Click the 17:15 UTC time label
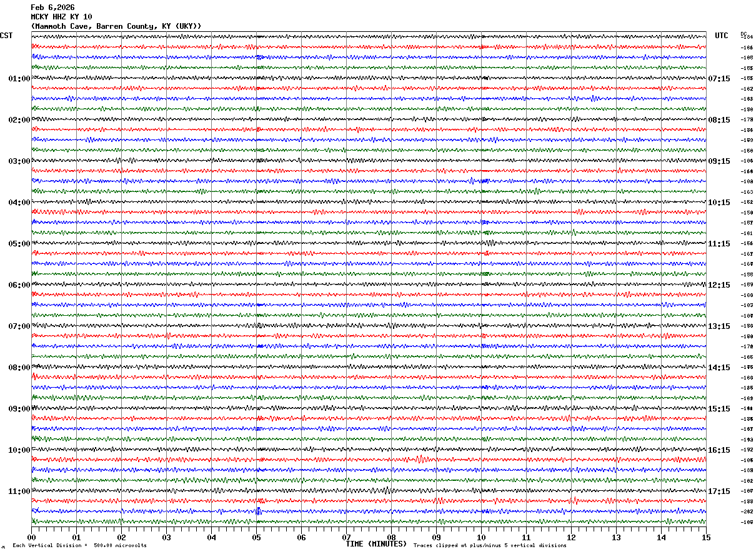The image size is (756, 554). [719, 491]
